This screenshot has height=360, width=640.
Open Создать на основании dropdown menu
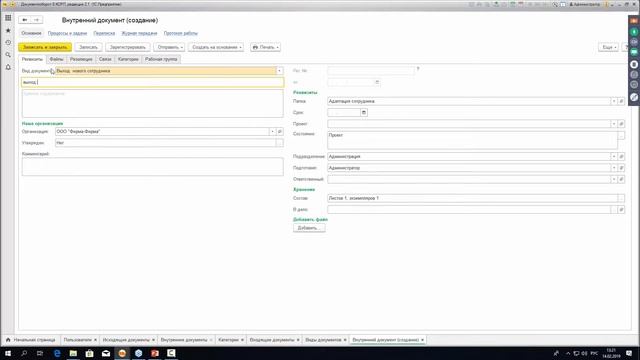coord(216,47)
